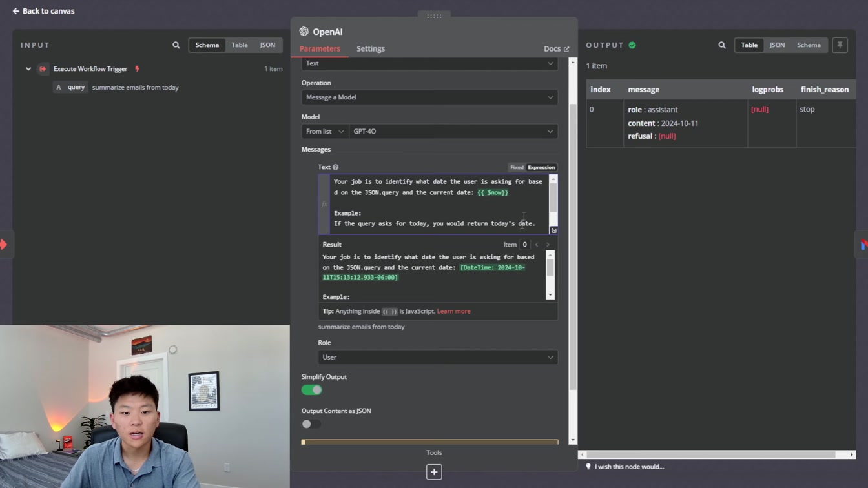Enable Output Content as JSON
Viewport: 868px width, 488px height.
pos(312,424)
